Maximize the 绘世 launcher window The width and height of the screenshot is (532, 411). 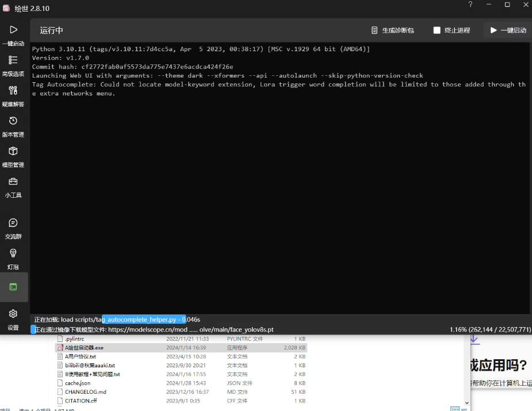point(507,5)
